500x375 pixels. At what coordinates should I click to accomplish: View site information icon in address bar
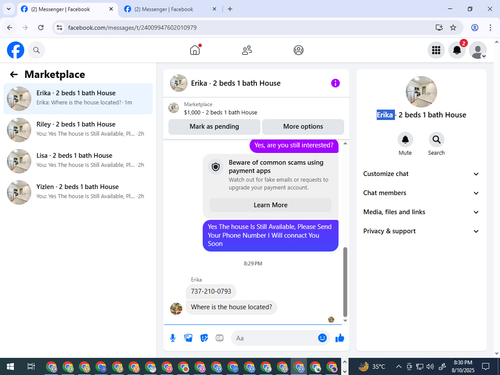[59, 27]
